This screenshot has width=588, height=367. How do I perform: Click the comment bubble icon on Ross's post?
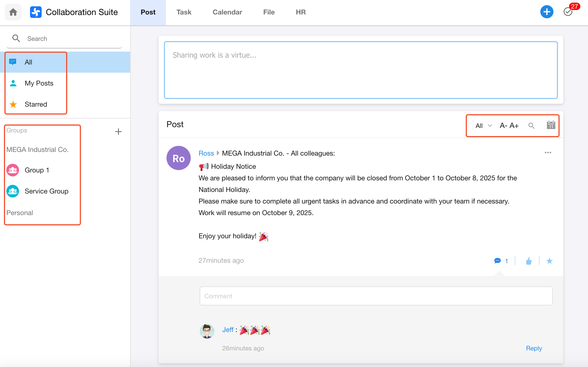497,261
